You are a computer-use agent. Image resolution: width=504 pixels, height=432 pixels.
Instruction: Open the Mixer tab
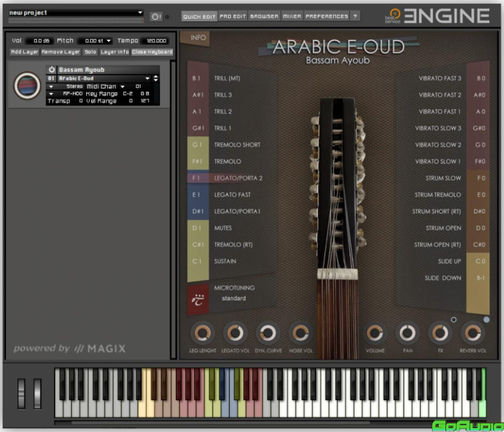[x=292, y=16]
